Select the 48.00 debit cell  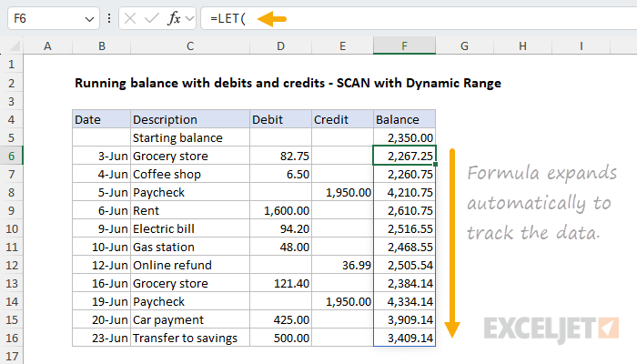[280, 247]
